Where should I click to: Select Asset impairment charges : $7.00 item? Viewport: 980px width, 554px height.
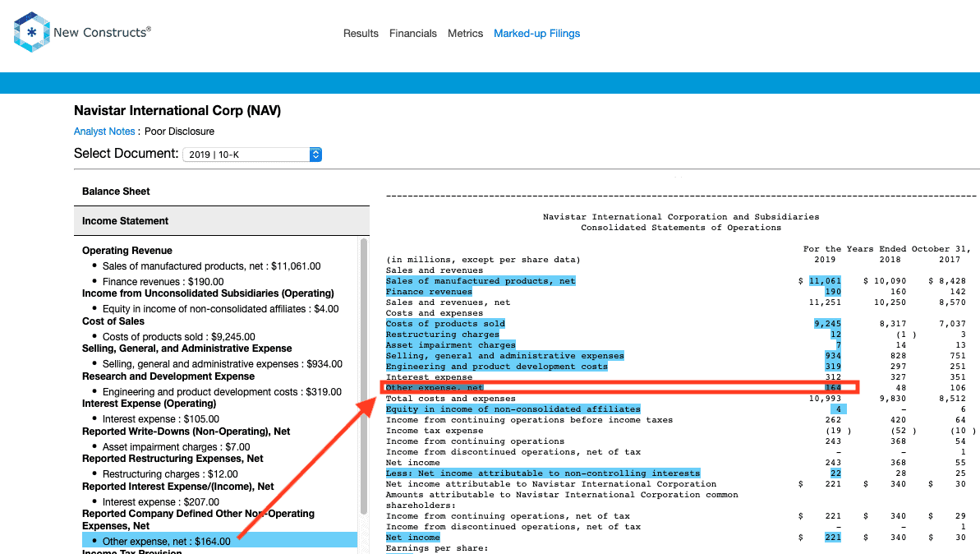tap(177, 447)
